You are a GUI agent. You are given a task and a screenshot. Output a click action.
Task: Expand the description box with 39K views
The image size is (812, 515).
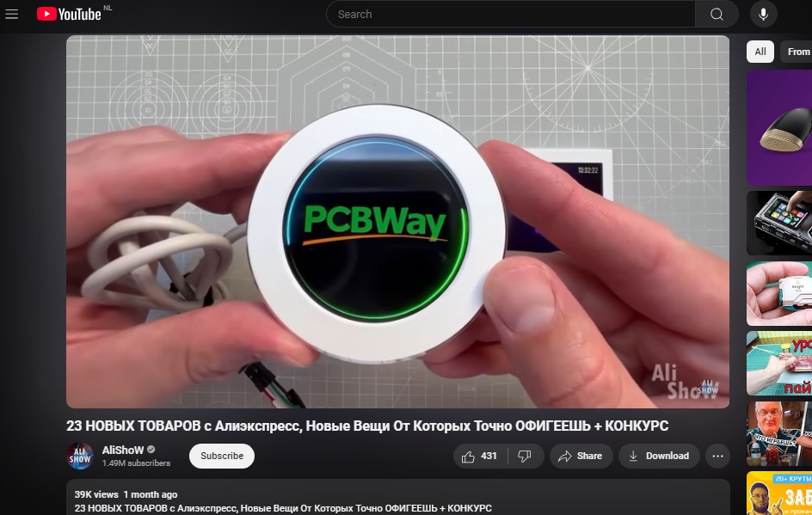click(x=397, y=497)
